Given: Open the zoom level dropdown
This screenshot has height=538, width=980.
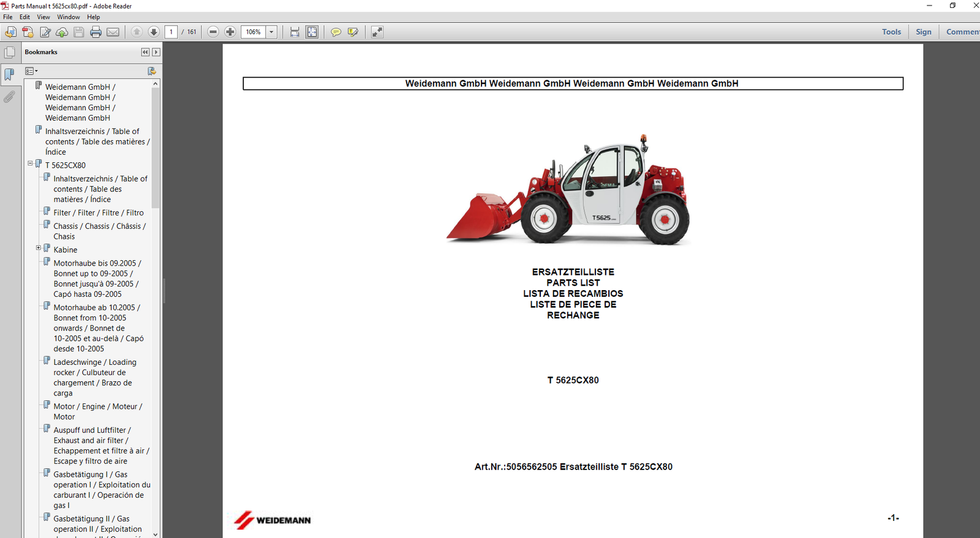Looking at the screenshot, I should 271,32.
